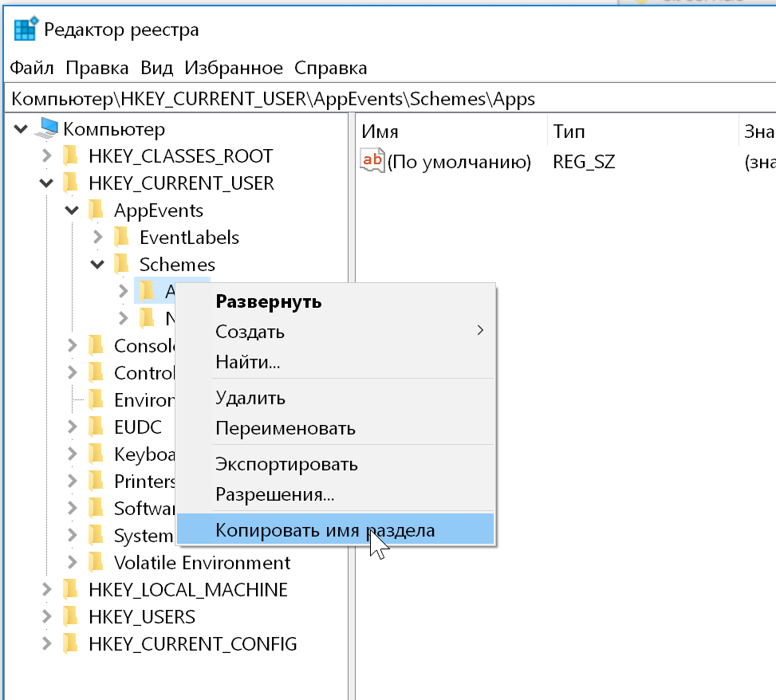Image resolution: width=776 pixels, height=700 pixels.
Task: Click the Console folder icon
Action: click(x=96, y=345)
